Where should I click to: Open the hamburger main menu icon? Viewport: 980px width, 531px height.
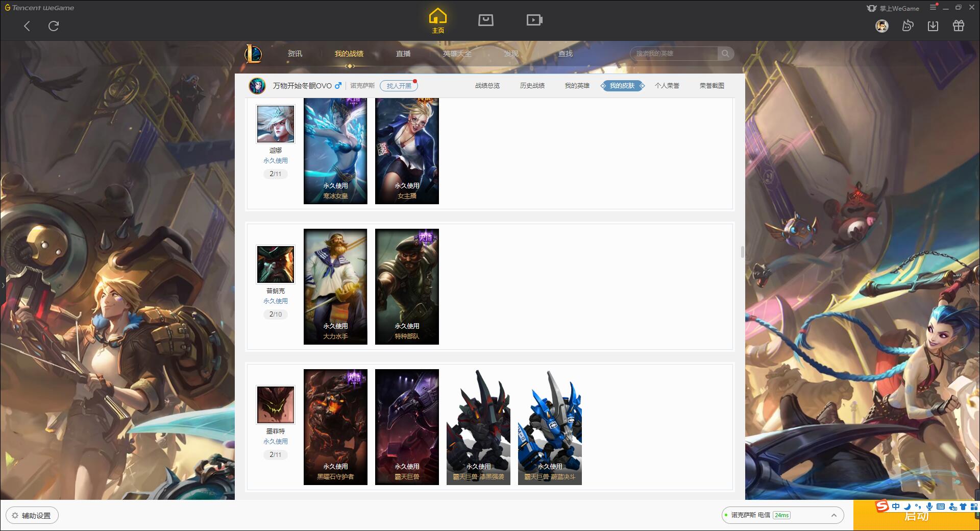(x=933, y=7)
